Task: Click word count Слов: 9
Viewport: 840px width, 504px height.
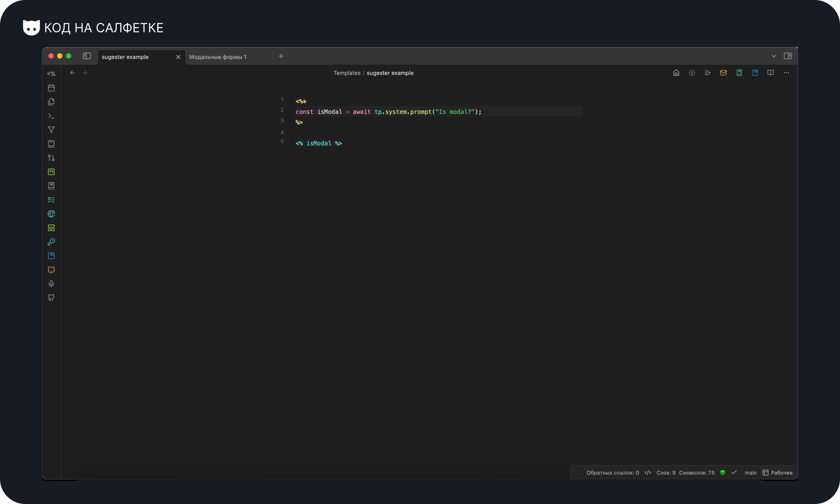Action: tap(666, 473)
